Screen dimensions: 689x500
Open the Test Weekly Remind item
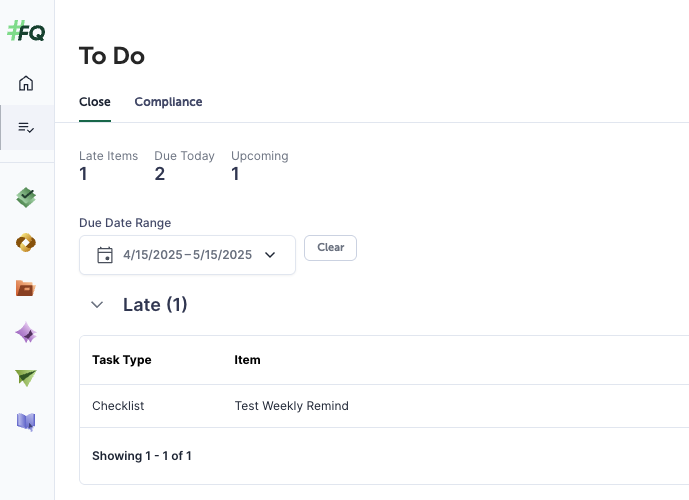(291, 406)
